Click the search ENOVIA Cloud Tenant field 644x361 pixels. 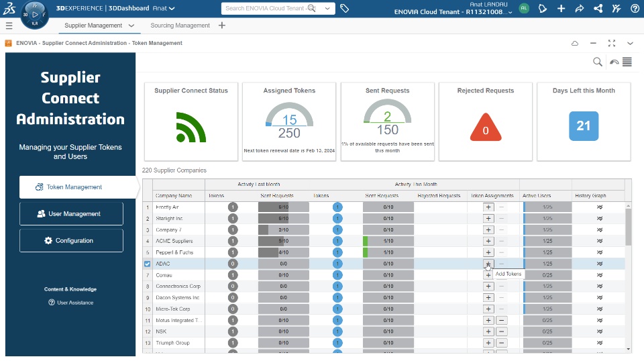point(265,8)
